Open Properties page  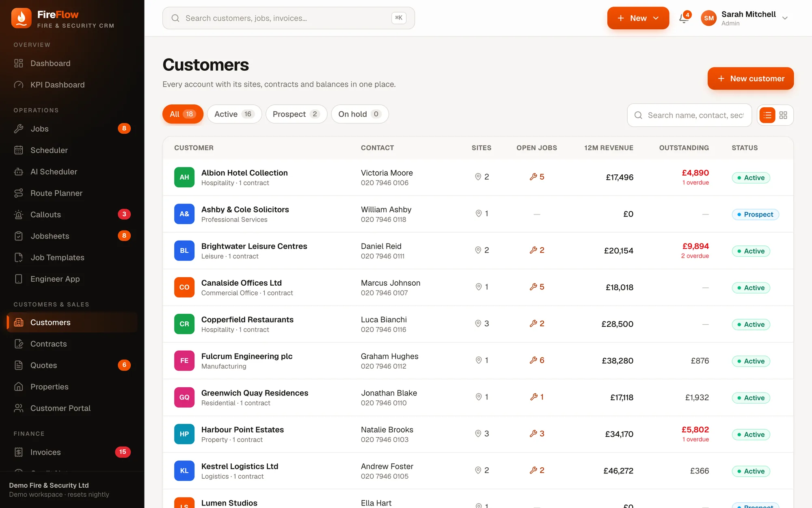[x=72, y=387]
